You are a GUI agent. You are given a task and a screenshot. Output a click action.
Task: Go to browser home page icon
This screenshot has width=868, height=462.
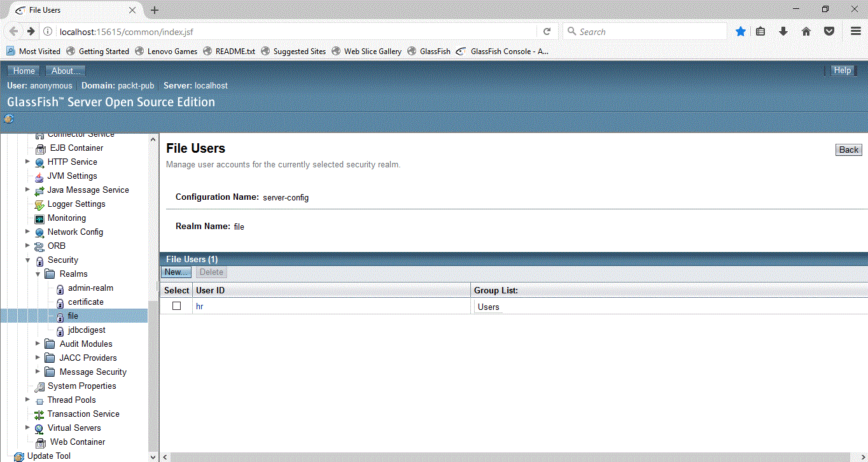pos(806,31)
